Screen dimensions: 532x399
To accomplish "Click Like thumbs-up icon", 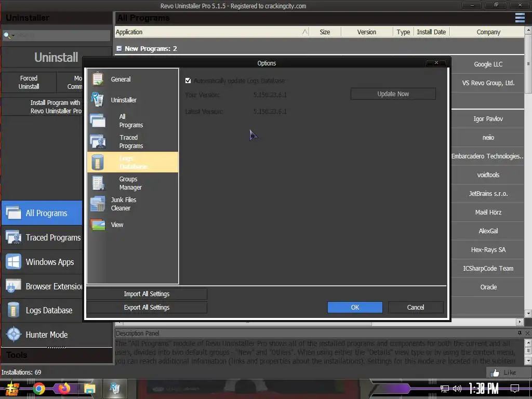I will coord(495,373).
